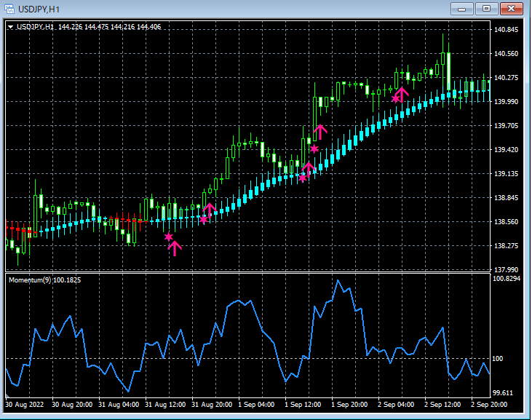Click the 139.990 price axis label
Image resolution: width=532 pixels, height=420 pixels.
[x=507, y=102]
